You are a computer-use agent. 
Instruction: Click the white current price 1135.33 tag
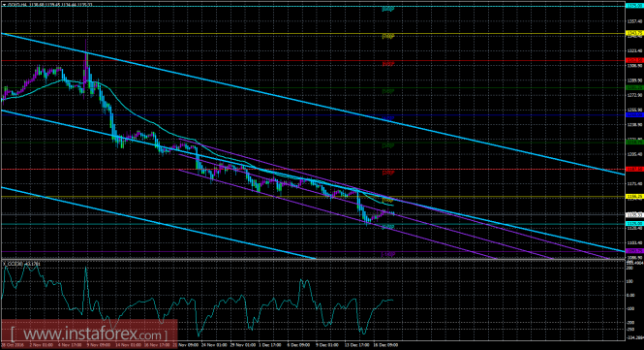pyautogui.click(x=634, y=214)
